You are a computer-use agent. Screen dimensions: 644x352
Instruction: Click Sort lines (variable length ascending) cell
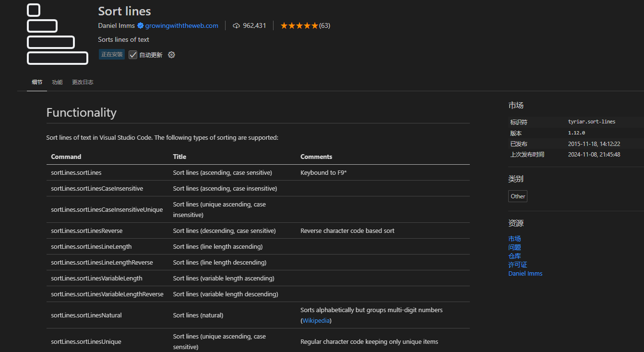pos(224,278)
